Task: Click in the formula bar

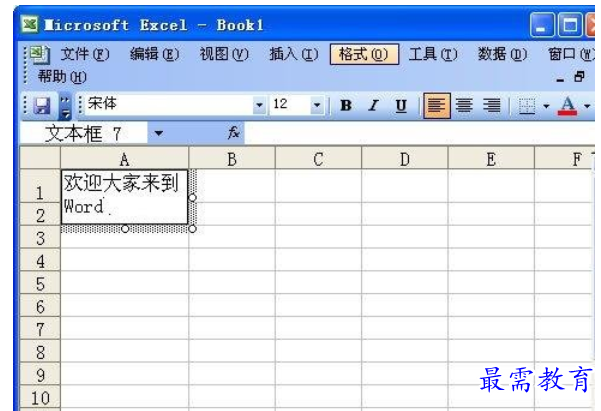Action: coord(419,133)
